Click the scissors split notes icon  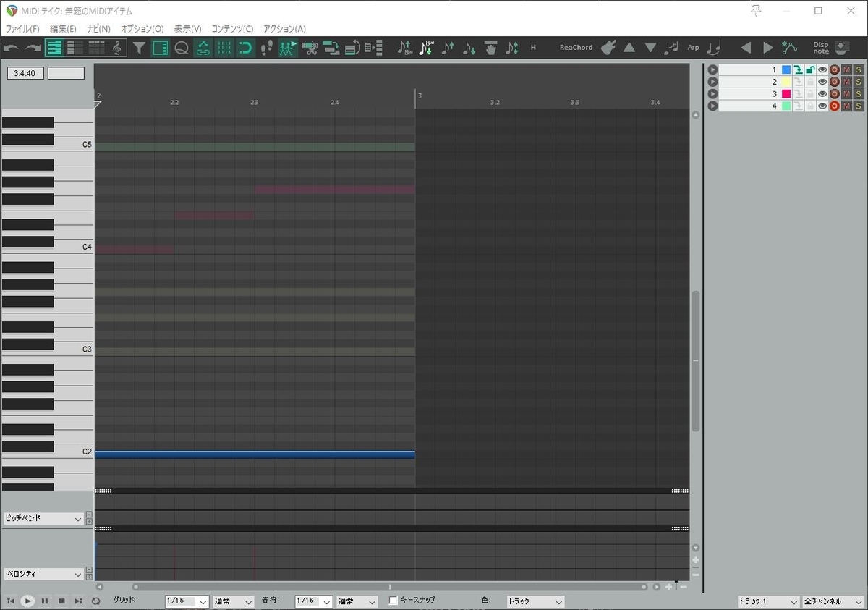310,48
